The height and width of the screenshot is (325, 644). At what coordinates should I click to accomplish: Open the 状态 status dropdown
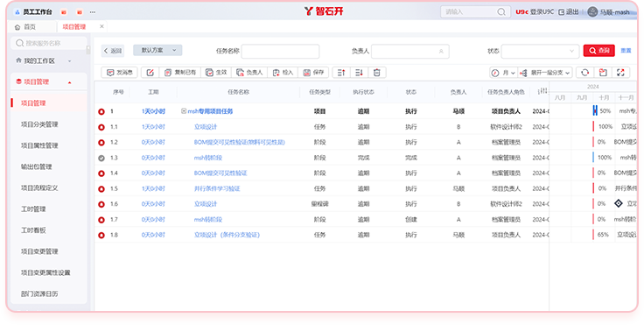[540, 51]
